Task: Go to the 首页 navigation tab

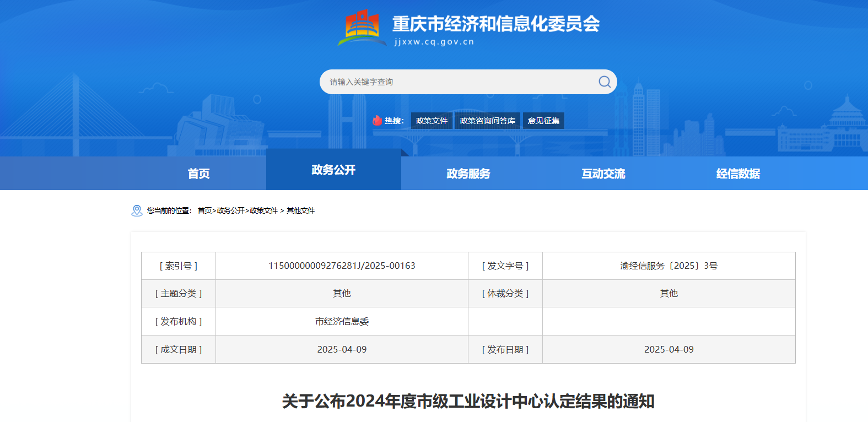Action: point(198,174)
